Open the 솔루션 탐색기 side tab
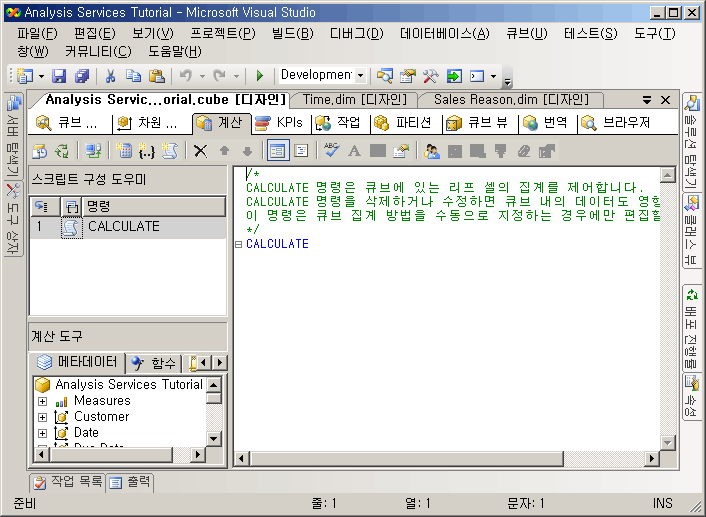Screen dimensions: 706x517 [x=692, y=142]
